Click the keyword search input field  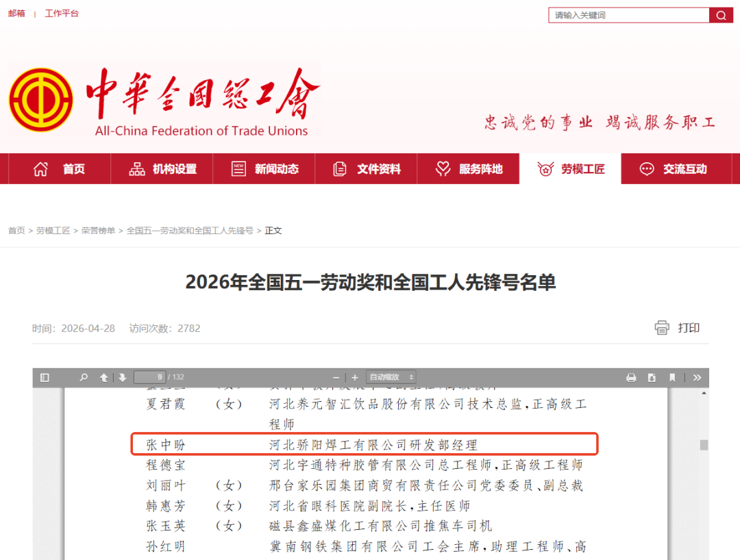(x=628, y=15)
